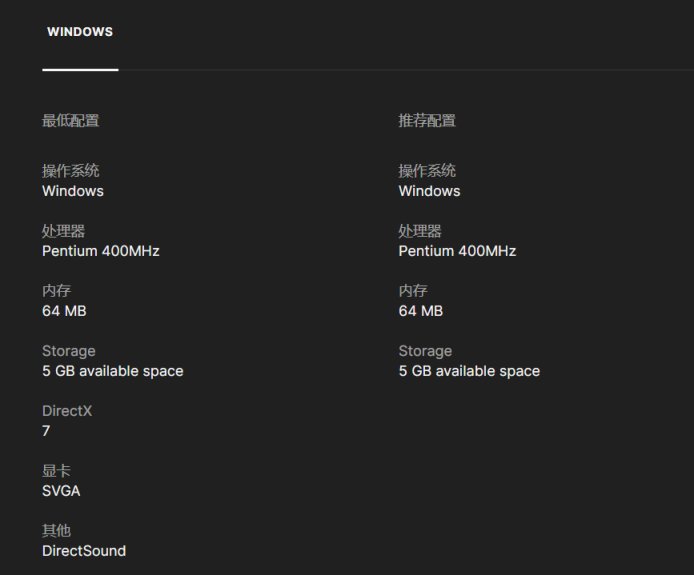Image resolution: width=694 pixels, height=575 pixels.
Task: Click the DirectX label
Action: (x=69, y=411)
